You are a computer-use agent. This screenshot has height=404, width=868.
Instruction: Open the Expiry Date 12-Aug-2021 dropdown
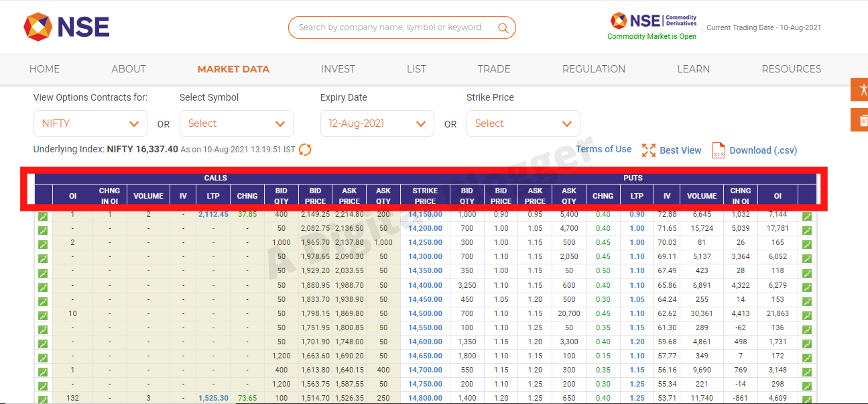click(x=377, y=123)
